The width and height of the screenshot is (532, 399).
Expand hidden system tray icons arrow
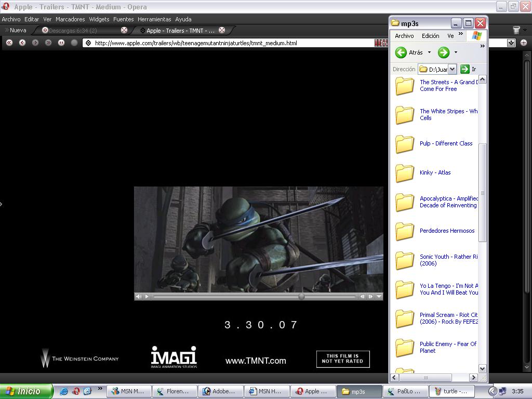pyautogui.click(x=493, y=391)
